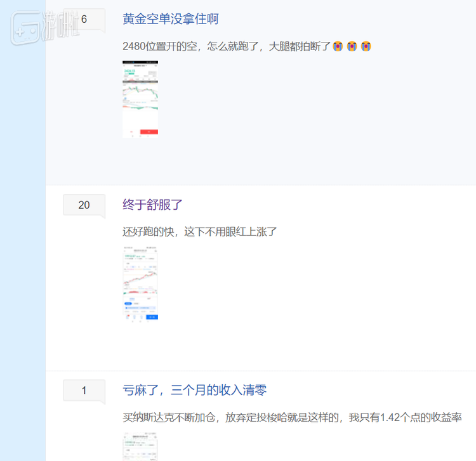Click the red button inside first post thumbnail

[149, 131]
